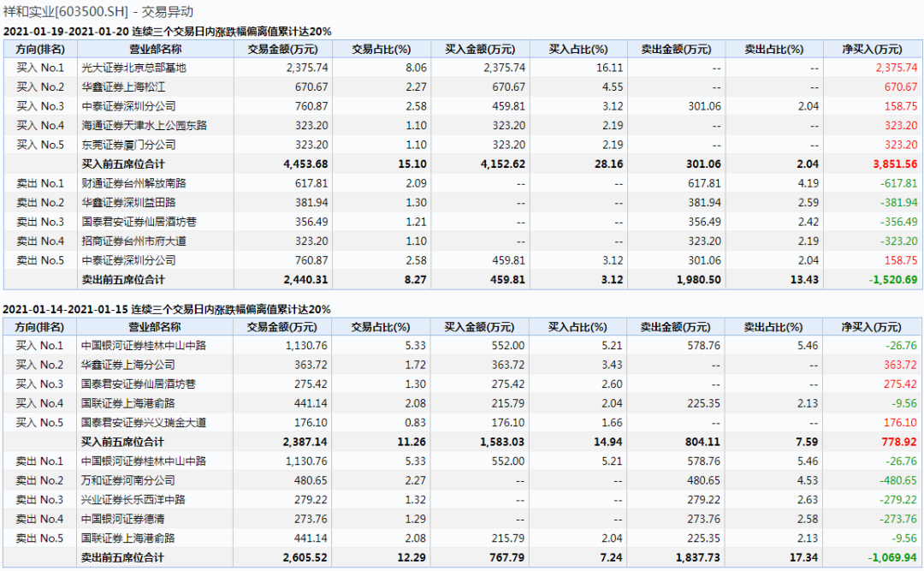
Task: Select 海通证券天津水上公园东路 branch name
Action: coord(144,126)
